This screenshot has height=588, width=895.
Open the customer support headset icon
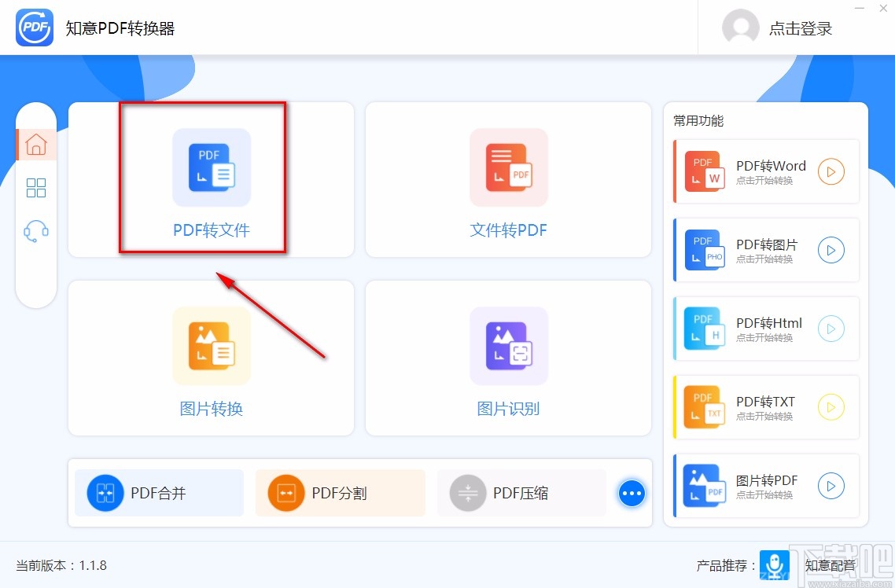36,230
